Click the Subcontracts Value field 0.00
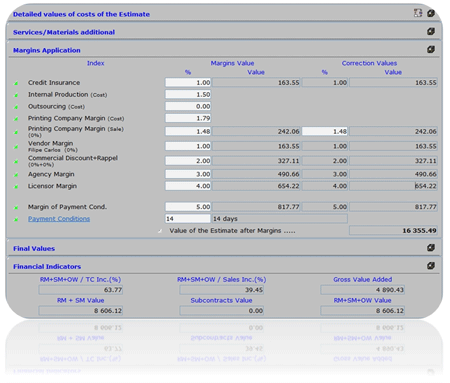 coord(222,311)
